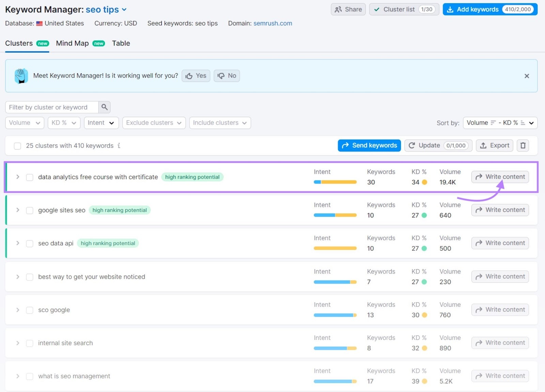Click the trash delete icon
The image size is (545, 392).
point(523,145)
